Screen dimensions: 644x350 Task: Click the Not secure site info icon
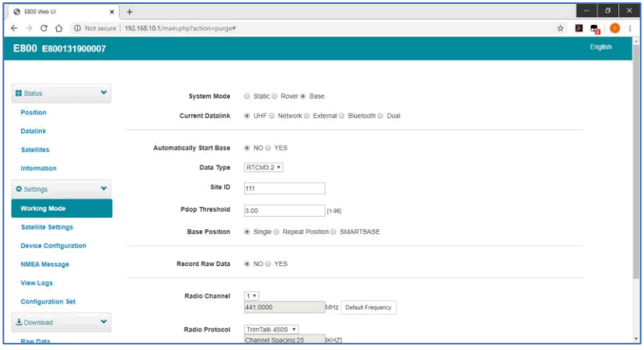[x=77, y=28]
